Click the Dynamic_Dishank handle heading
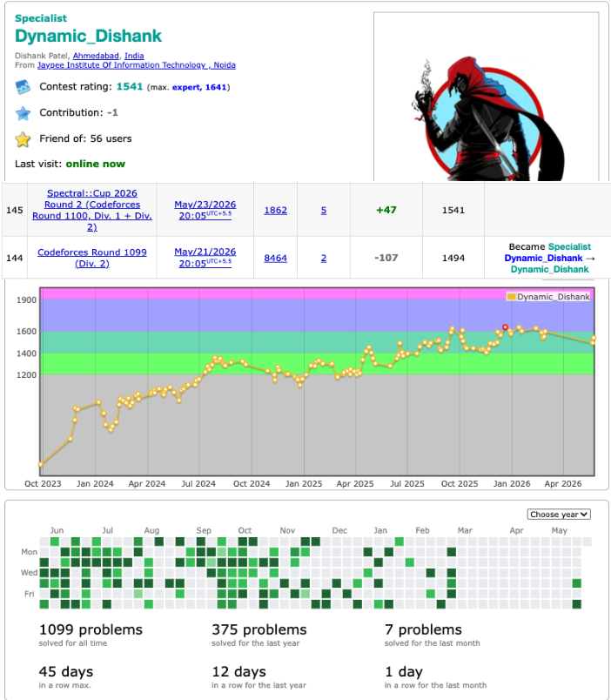 (89, 37)
